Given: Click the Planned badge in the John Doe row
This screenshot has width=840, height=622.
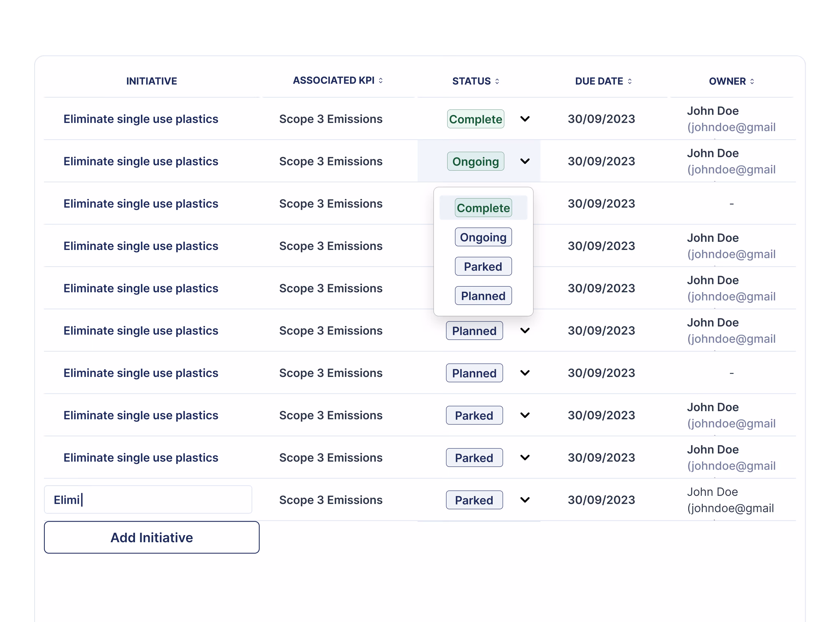Looking at the screenshot, I should point(474,331).
